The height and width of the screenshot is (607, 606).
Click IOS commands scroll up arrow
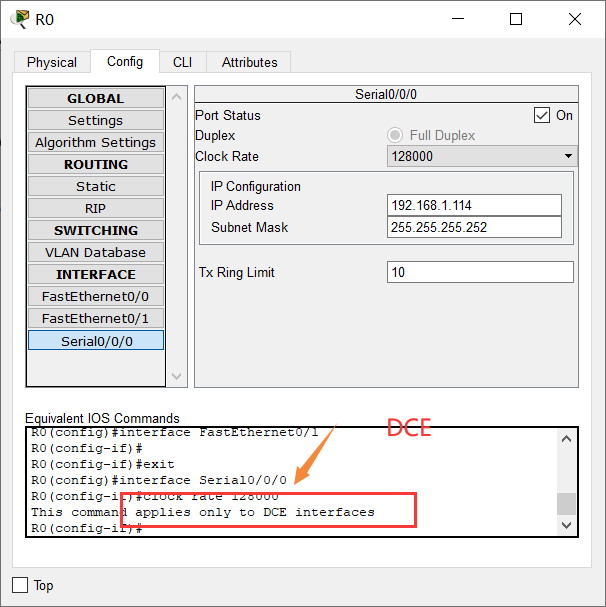[567, 439]
